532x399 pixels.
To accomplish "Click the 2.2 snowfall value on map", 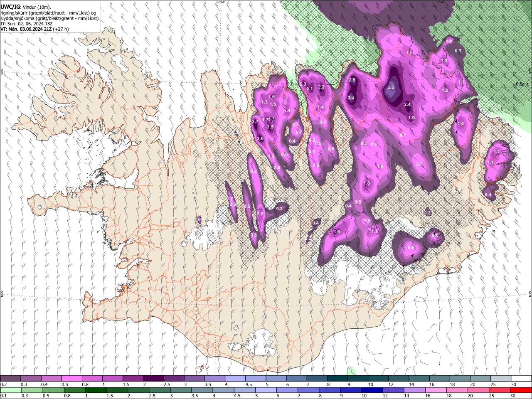I will click(x=321, y=87).
